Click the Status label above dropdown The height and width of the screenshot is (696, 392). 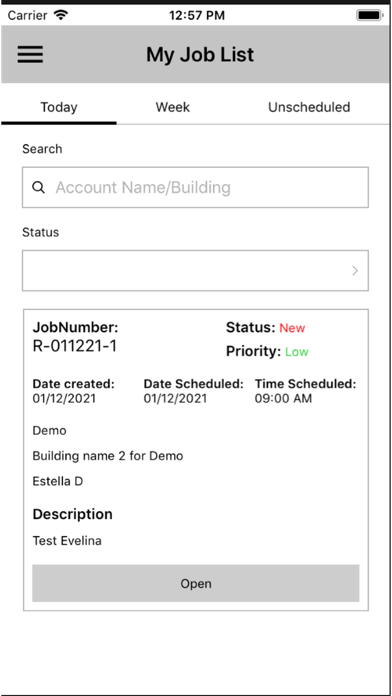pyautogui.click(x=40, y=232)
